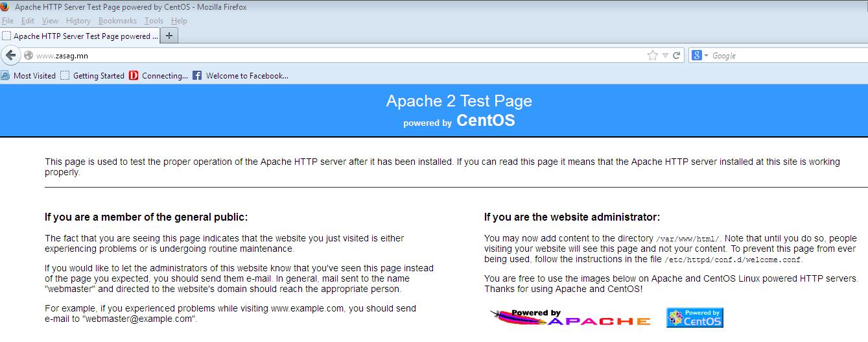This screenshot has height=342, width=868.
Task: Click the 'If you are the website administrator:' heading
Action: pos(572,217)
